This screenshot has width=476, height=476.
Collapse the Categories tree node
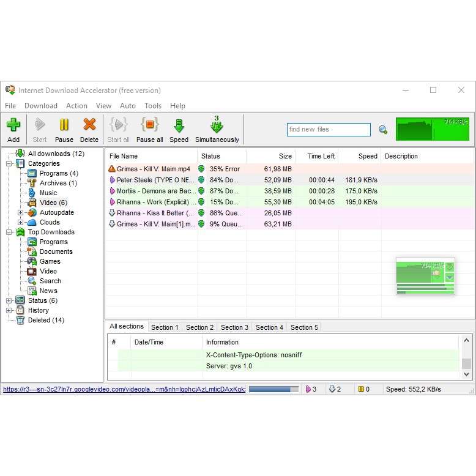[x=9, y=164]
